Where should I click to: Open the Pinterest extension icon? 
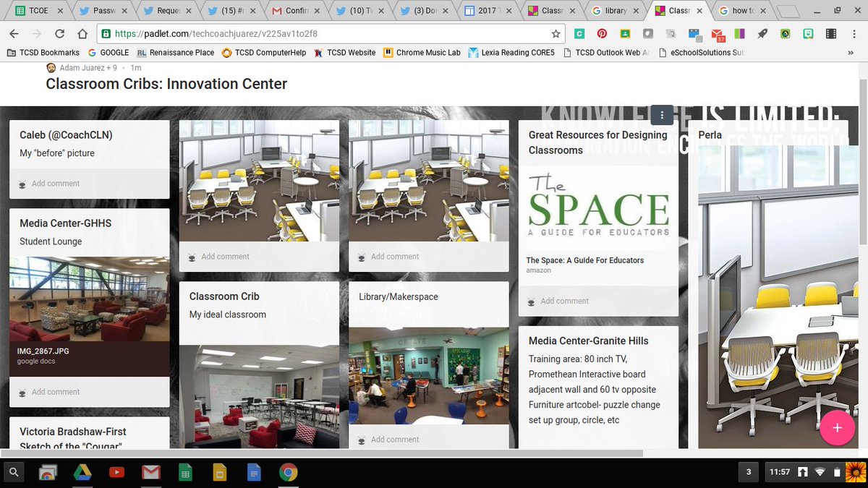click(x=602, y=33)
